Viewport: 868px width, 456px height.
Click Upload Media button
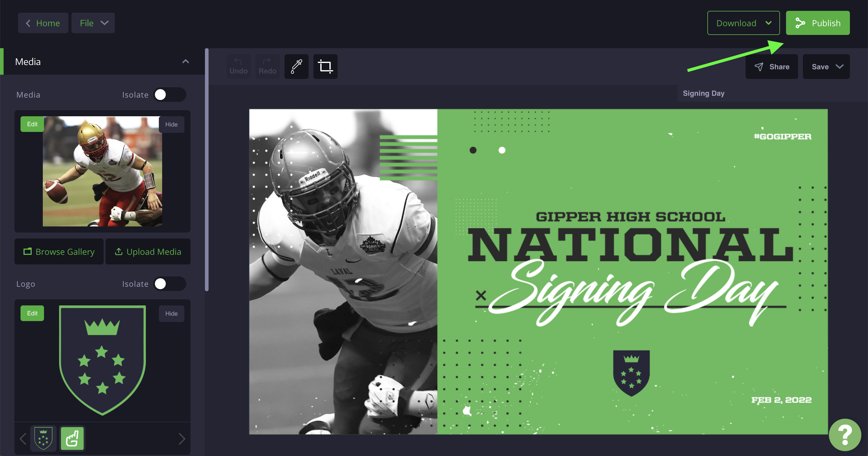[x=148, y=251]
